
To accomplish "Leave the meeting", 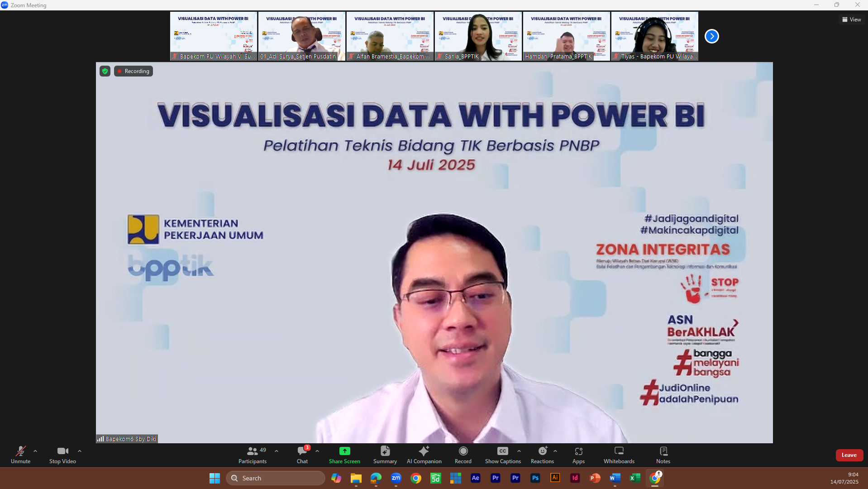I will [849, 455].
